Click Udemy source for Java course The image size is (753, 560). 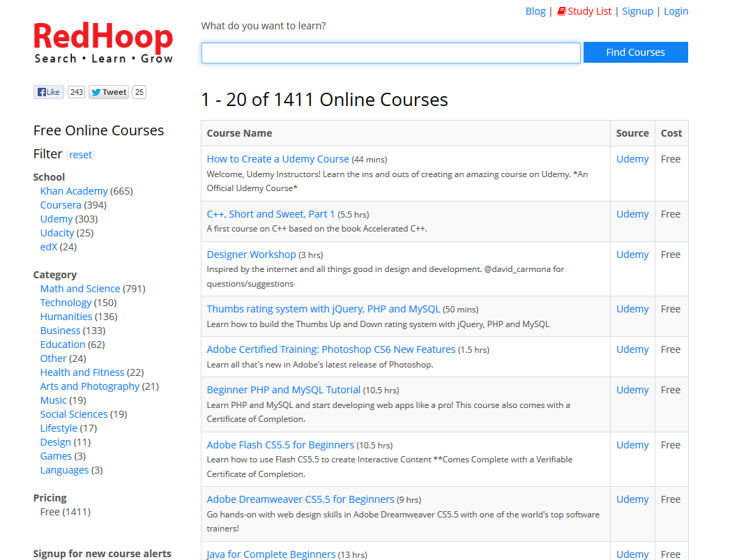(632, 554)
